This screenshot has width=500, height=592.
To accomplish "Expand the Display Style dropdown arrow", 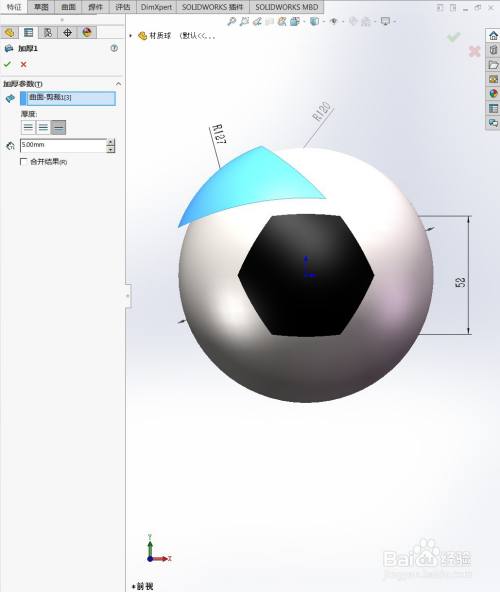I will 324,22.
